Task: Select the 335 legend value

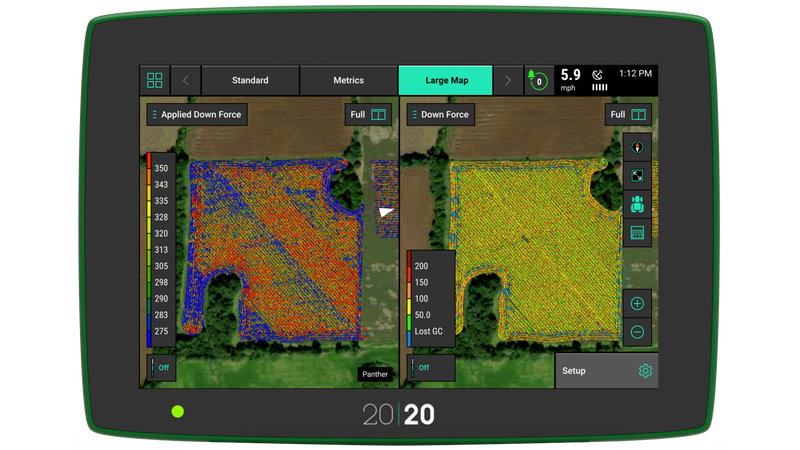Action: 161,201
